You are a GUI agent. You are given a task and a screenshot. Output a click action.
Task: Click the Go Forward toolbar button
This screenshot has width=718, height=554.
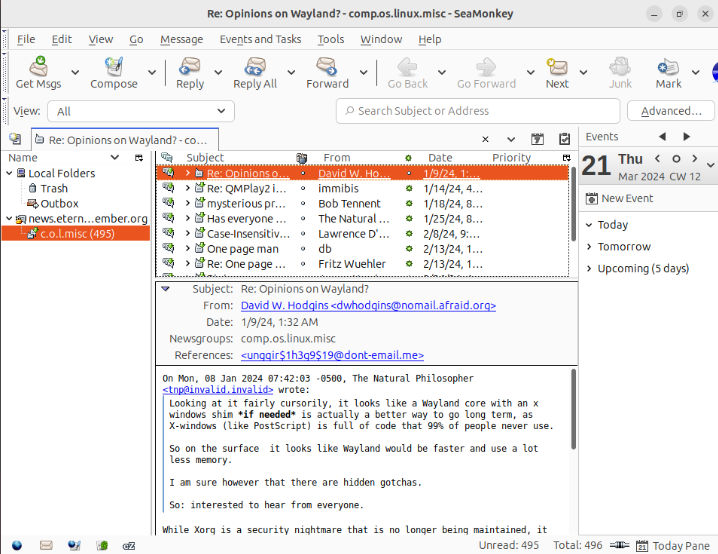[x=486, y=72]
